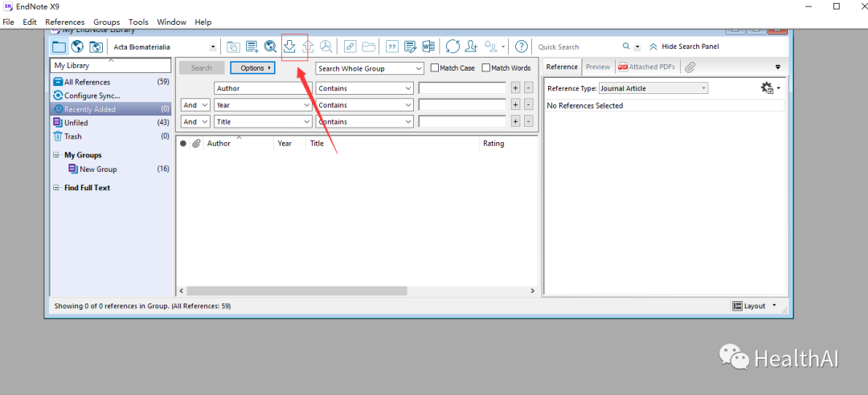The height and width of the screenshot is (395, 868).
Task: Open the Tools menu
Action: [138, 22]
